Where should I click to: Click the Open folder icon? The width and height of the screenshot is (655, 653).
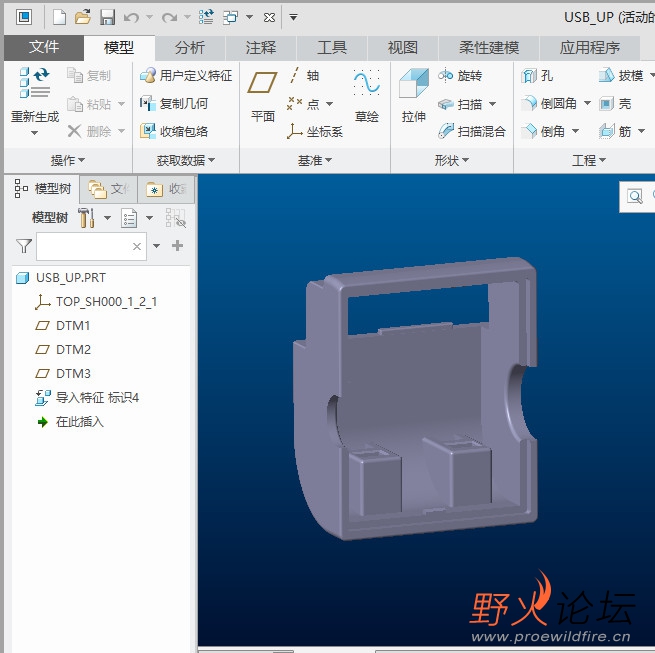pos(83,17)
